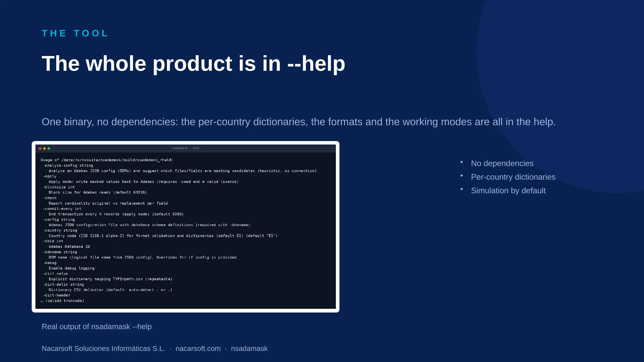The image size is (644, 362).
Task: Click the 'Simulation by default' bullet
Action: pyautogui.click(x=508, y=191)
